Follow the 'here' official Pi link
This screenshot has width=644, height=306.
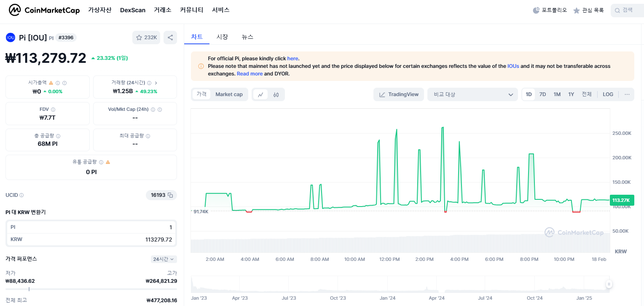click(292, 59)
